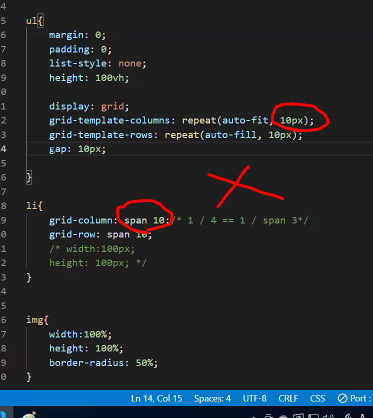Click the closing brace of the ul rule
The width and height of the screenshot is (373, 418).
[x=29, y=177]
